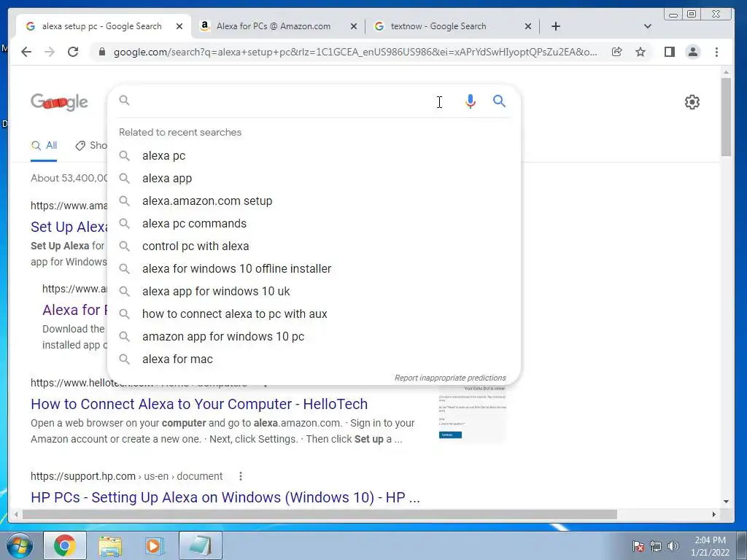
Task: Click the Google logo
Action: pos(59,102)
